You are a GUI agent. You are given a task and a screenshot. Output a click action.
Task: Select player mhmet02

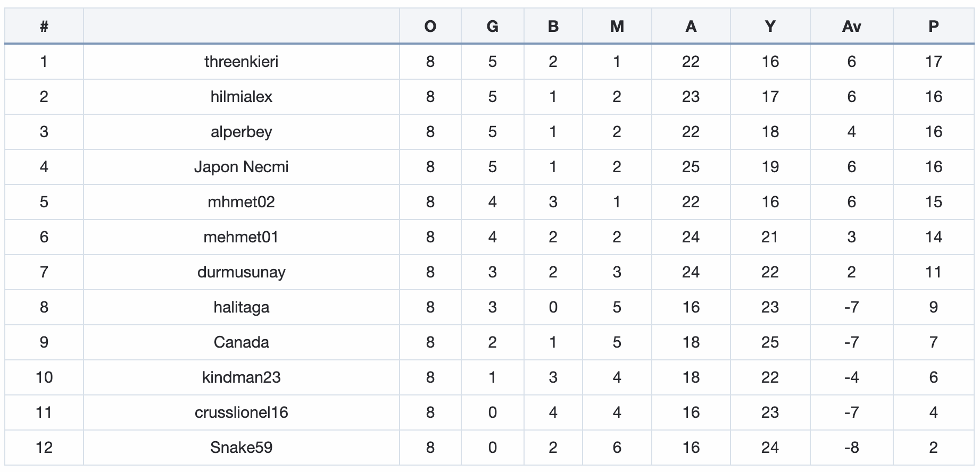pos(242,202)
